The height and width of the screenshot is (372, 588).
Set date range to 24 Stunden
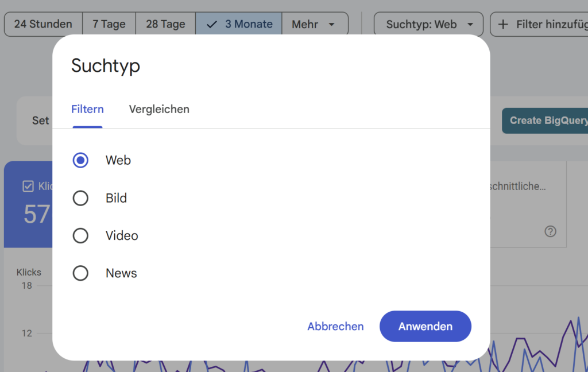(43, 24)
